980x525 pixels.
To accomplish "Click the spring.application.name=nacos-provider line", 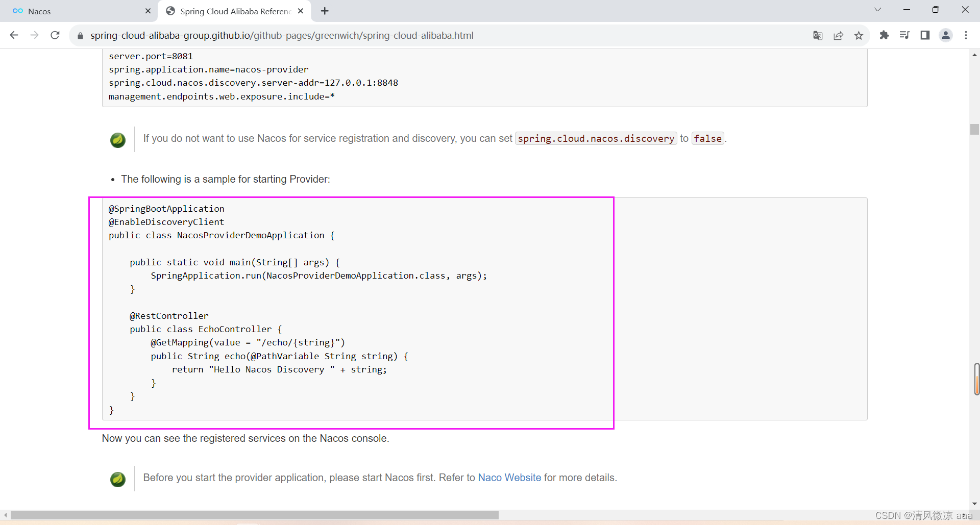I will 209,69.
